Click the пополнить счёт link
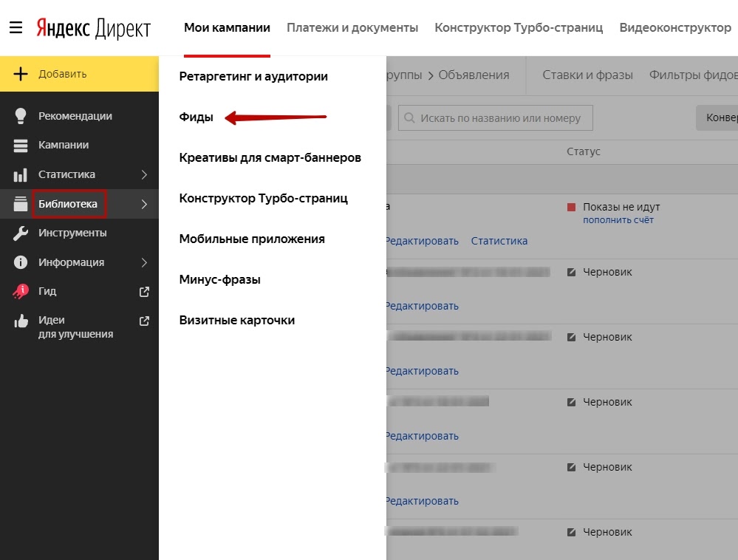The image size is (738, 560). (618, 220)
